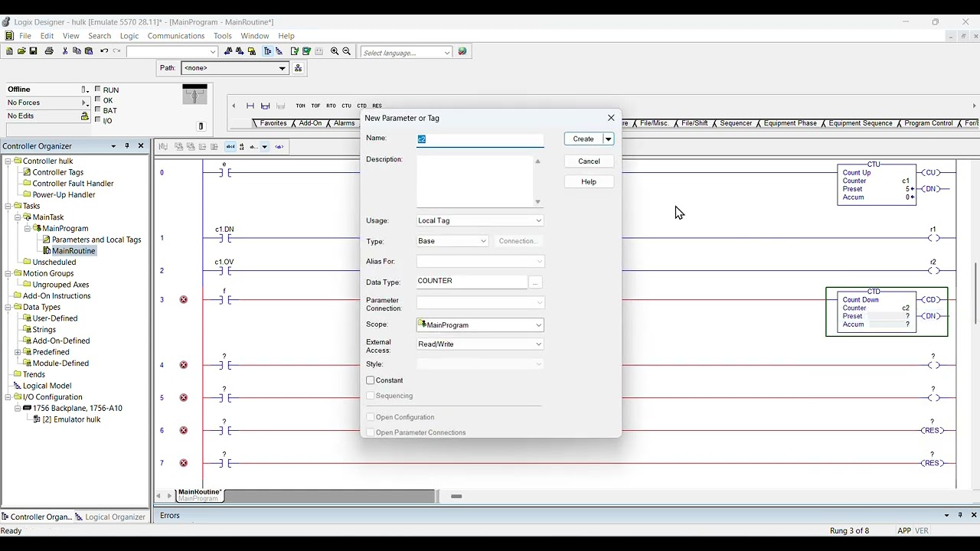Click the Open project folder icon
This screenshot has width=980, height=551.
21,51
